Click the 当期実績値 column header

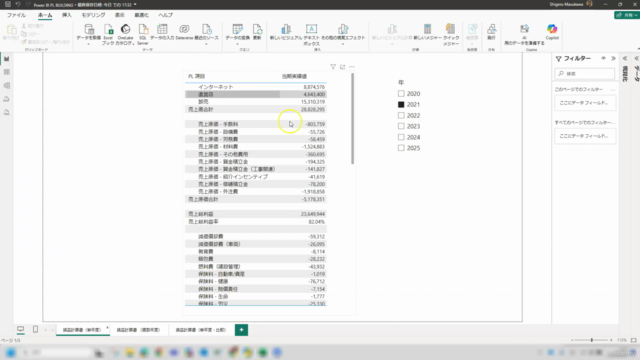pos(294,76)
